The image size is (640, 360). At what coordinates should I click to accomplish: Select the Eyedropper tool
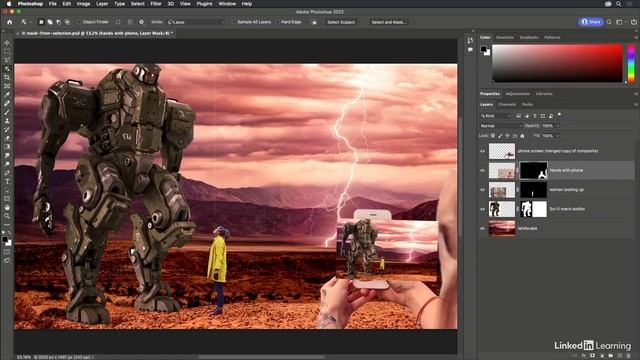(7, 95)
